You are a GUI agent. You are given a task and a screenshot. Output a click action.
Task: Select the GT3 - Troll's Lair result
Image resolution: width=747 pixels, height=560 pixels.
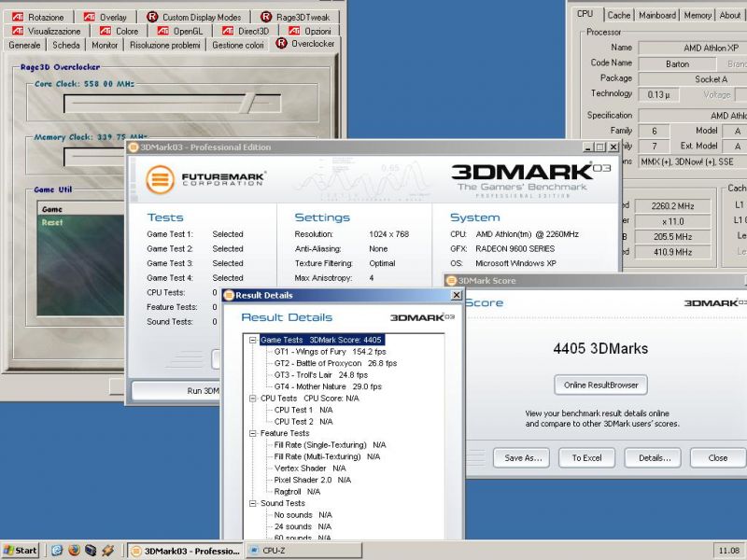[321, 375]
